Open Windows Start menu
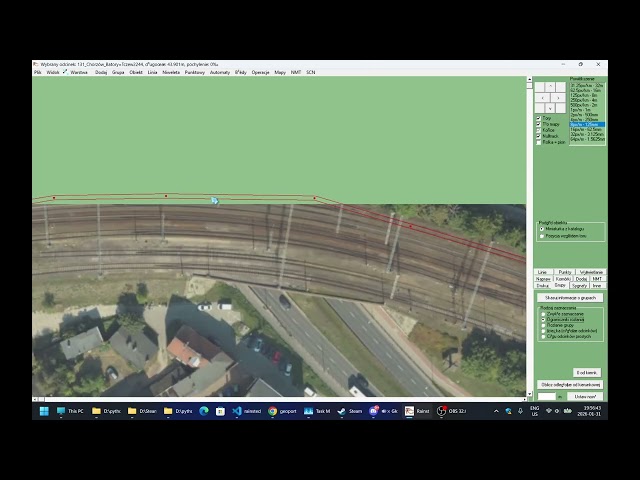This screenshot has width=640, height=480. (44, 411)
